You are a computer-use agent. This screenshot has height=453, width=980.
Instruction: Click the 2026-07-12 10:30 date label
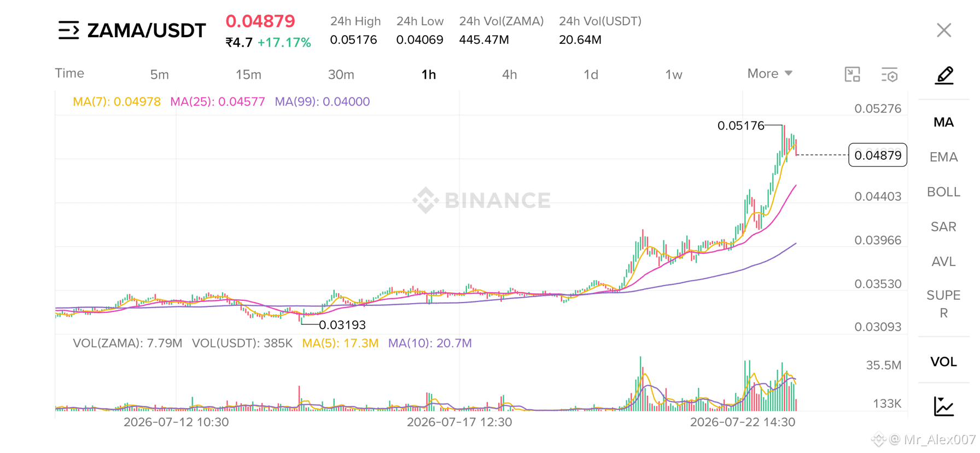pyautogui.click(x=176, y=422)
